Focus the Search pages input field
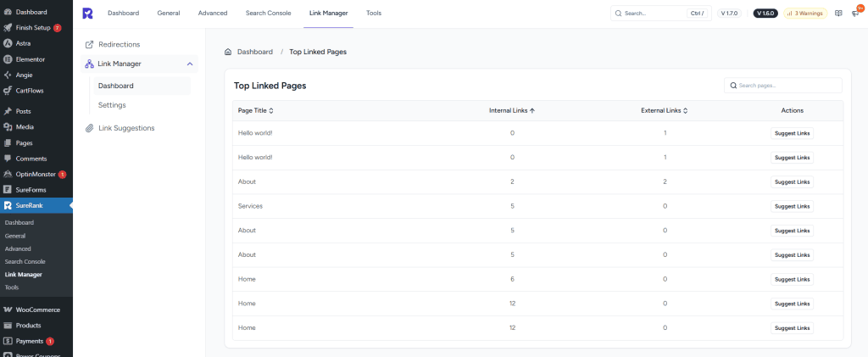868x357 pixels. [x=782, y=86]
